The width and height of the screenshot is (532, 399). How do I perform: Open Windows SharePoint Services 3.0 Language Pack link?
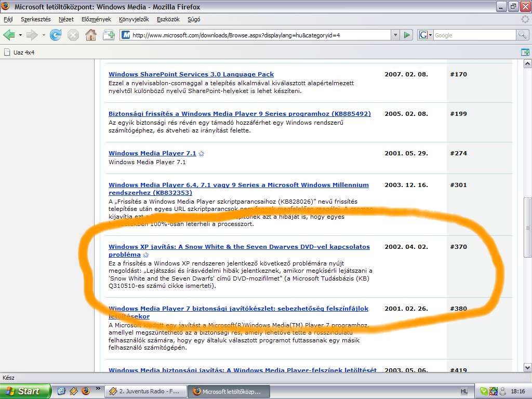coord(191,74)
